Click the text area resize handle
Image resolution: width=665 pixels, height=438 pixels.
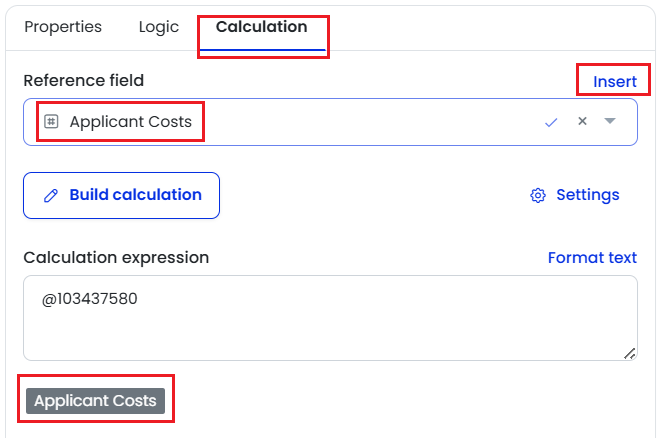pyautogui.click(x=629, y=353)
